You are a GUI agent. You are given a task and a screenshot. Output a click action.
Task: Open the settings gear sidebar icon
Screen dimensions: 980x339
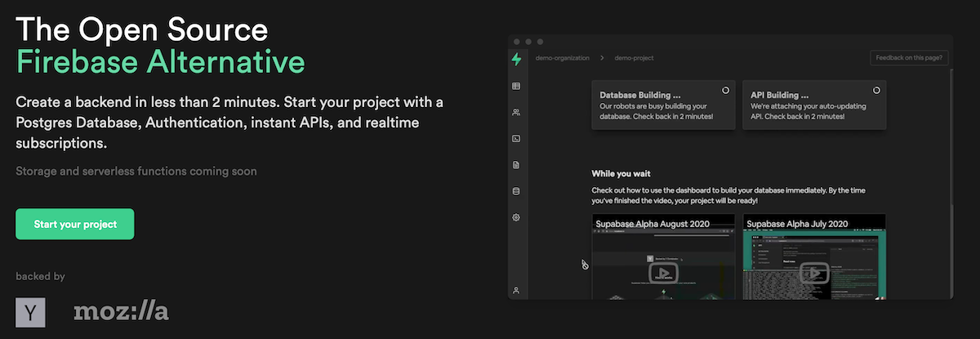tap(516, 217)
